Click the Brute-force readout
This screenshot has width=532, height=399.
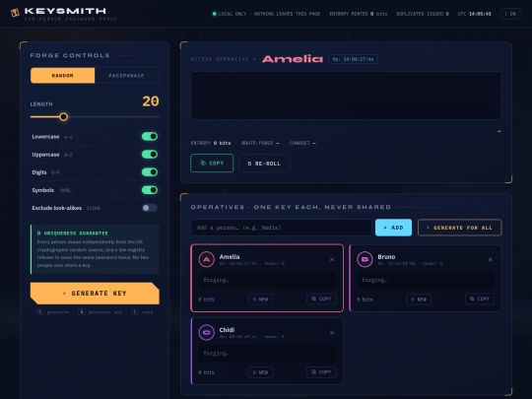click(x=260, y=143)
